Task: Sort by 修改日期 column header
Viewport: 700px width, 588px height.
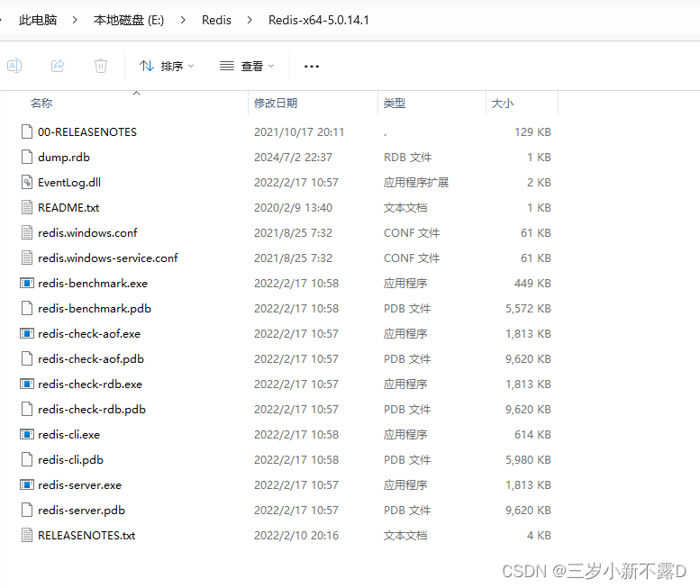Action: 276,104
